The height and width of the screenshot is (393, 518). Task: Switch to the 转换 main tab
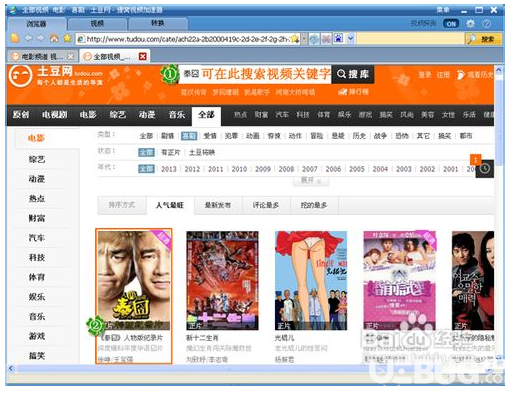tap(157, 24)
